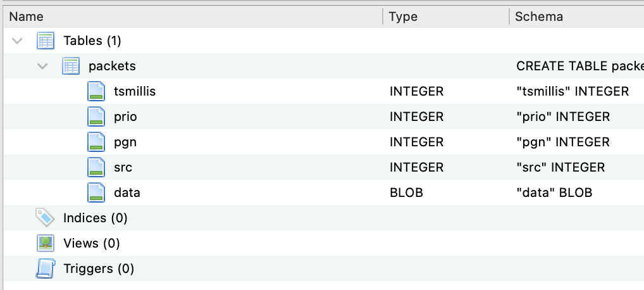The height and width of the screenshot is (290, 644).
Task: Select the Indices (0) row
Action: point(322,218)
